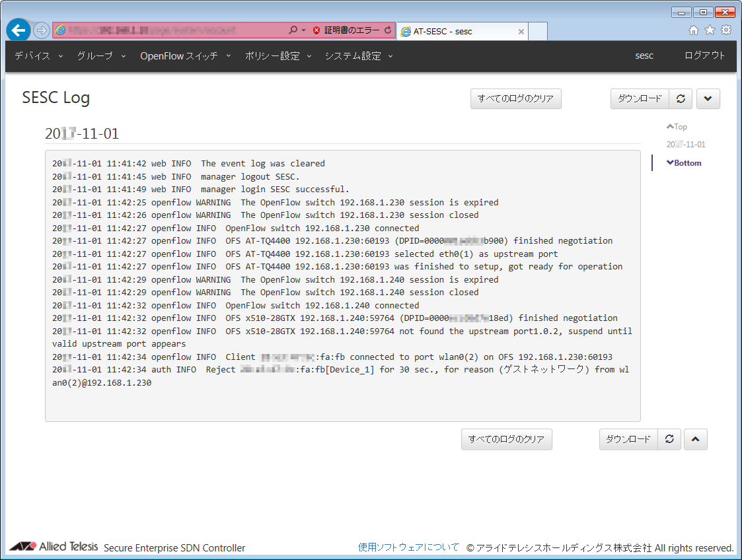Refresh the page from the address bar
Viewport: 742px width, 560px height.
click(x=388, y=30)
